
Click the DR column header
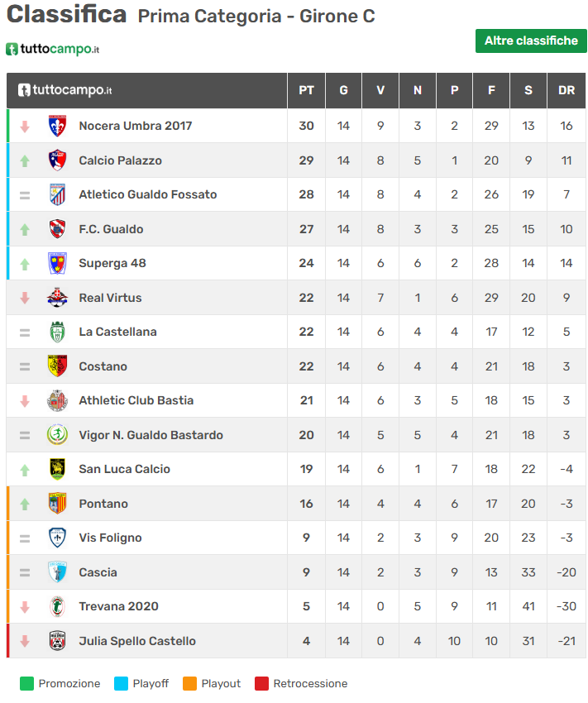(566, 90)
